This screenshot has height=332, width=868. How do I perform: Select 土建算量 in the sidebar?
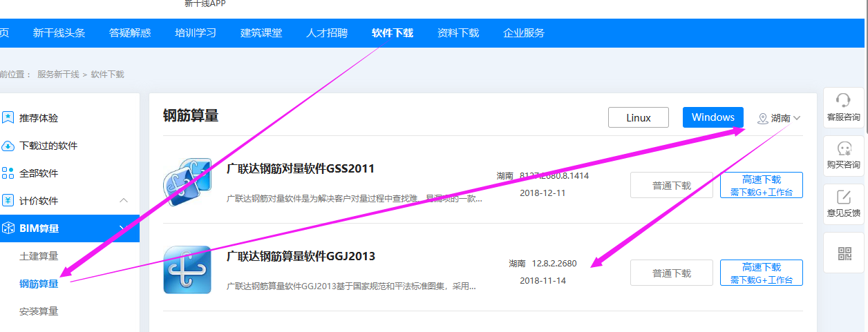coord(39,256)
